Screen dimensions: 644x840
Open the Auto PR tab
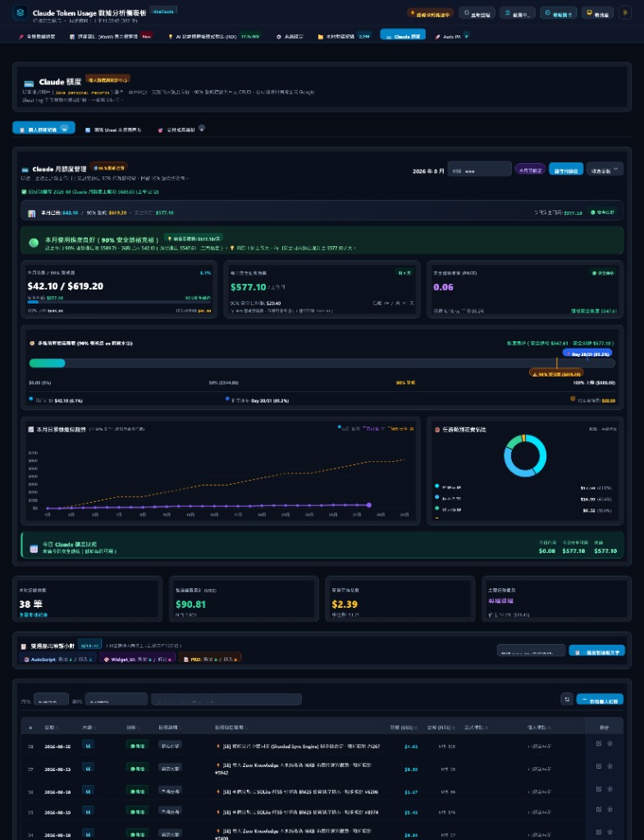(x=451, y=36)
